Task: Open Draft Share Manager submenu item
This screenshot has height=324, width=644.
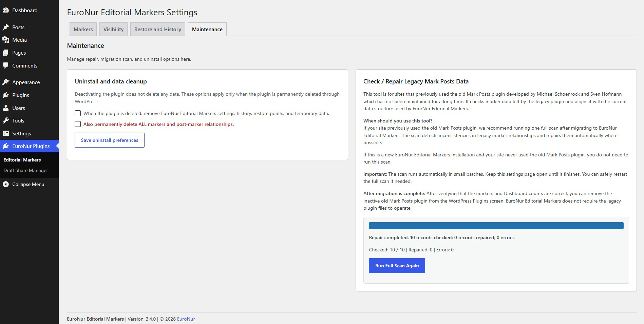Action: [26, 170]
